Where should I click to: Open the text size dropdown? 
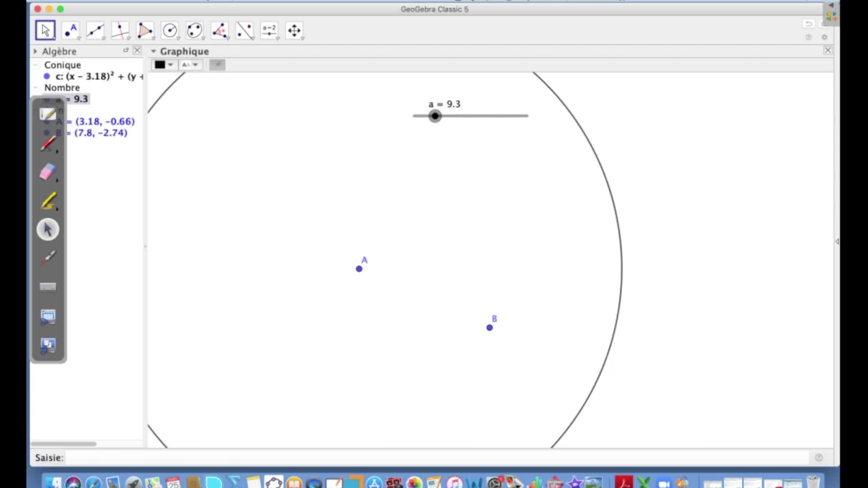click(x=190, y=65)
